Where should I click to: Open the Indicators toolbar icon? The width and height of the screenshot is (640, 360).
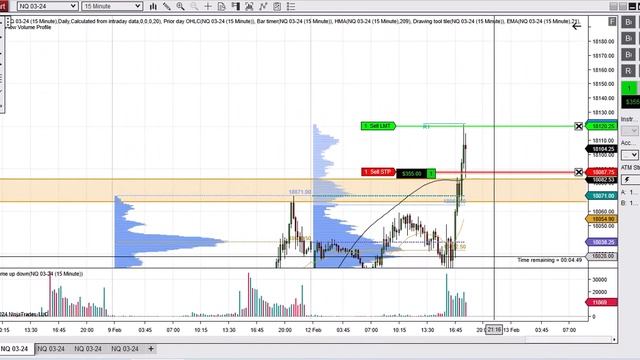pos(263,6)
